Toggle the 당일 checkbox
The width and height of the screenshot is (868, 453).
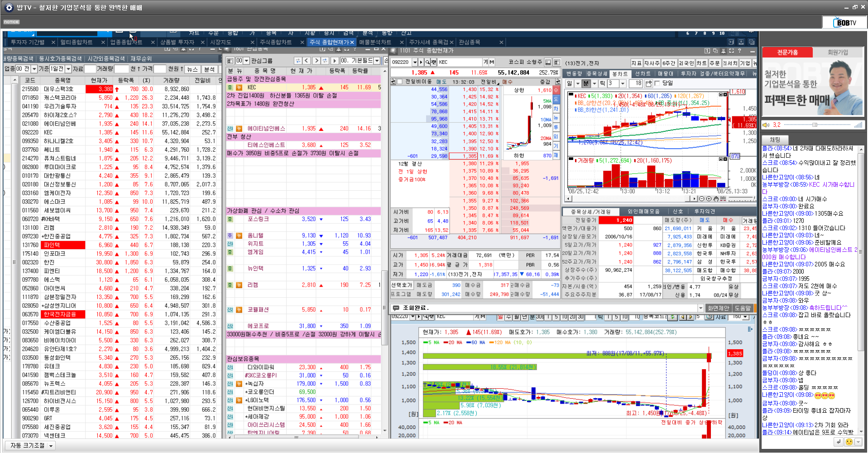(658, 83)
